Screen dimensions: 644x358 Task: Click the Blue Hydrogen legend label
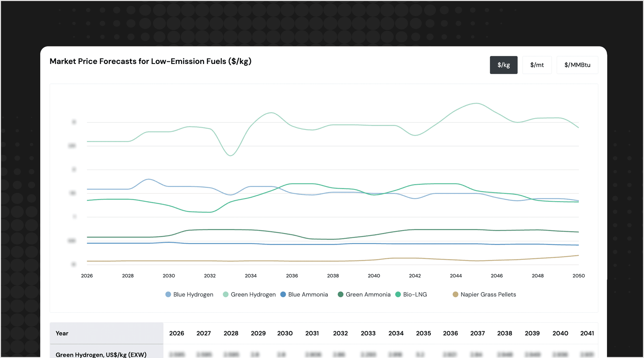coord(193,294)
